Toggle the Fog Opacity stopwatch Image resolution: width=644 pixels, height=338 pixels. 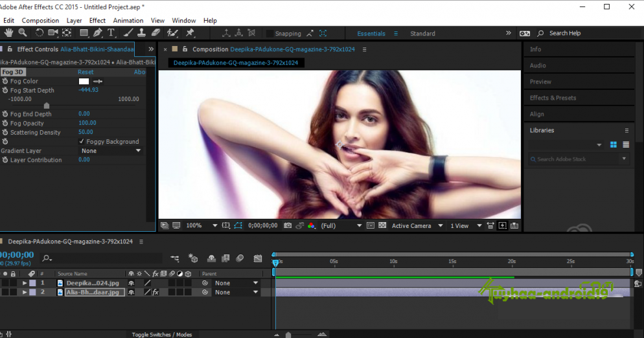click(5, 123)
